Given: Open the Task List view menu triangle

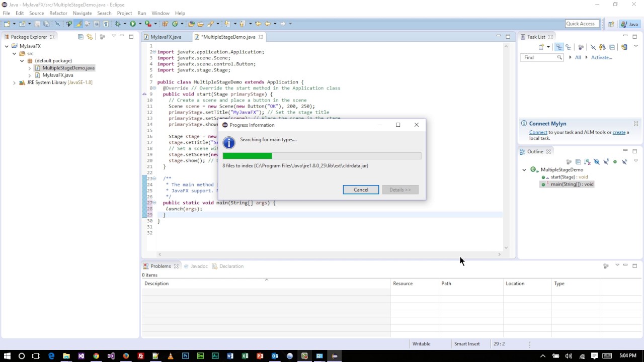Looking at the screenshot, I should [x=636, y=46].
